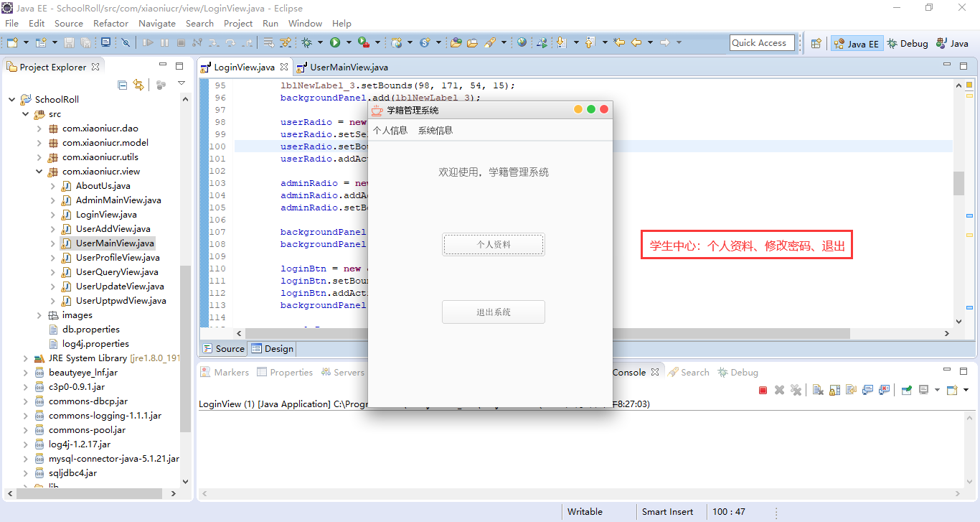Screen dimensions: 980x522
Task: Toggle Link with Editor in Project Explorer
Action: click(138, 85)
